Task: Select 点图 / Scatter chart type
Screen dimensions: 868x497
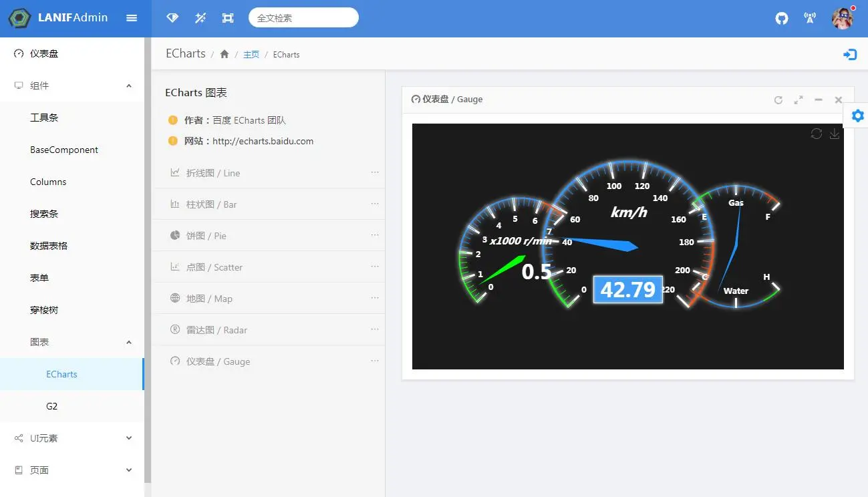Action: pos(268,267)
